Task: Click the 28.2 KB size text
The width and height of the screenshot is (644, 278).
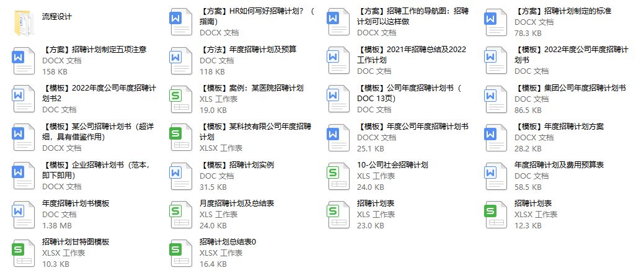Action: [527, 148]
